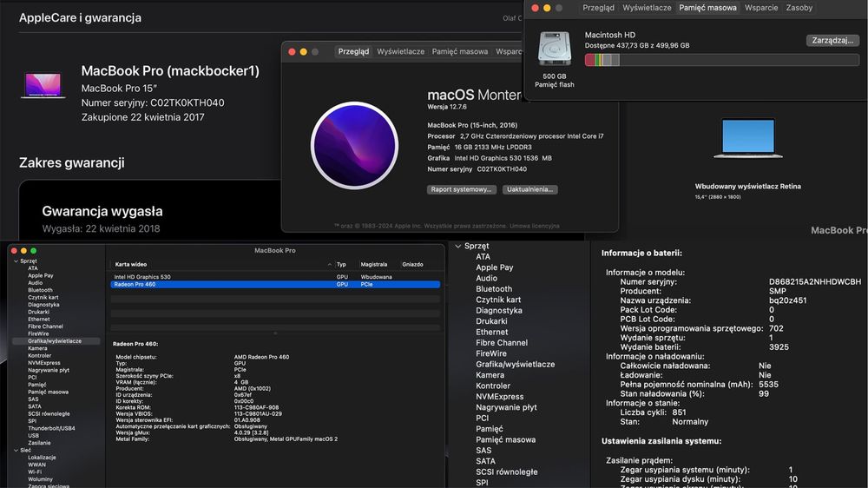Select Zasilanie in MacBook Pro window sidebar
The width and height of the screenshot is (868, 488).
click(x=39, y=443)
